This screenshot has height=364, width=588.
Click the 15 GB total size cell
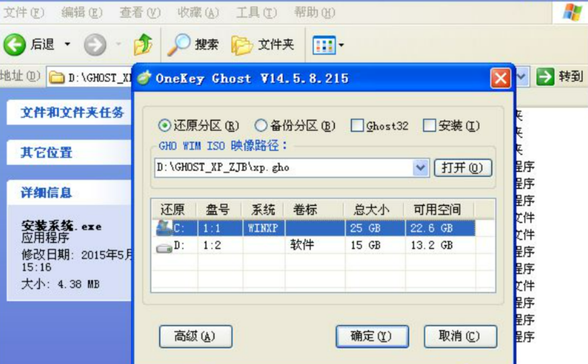click(x=375, y=245)
